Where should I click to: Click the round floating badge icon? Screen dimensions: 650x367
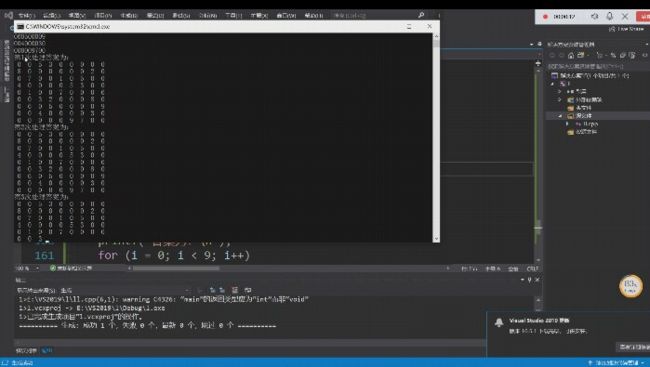pos(631,286)
